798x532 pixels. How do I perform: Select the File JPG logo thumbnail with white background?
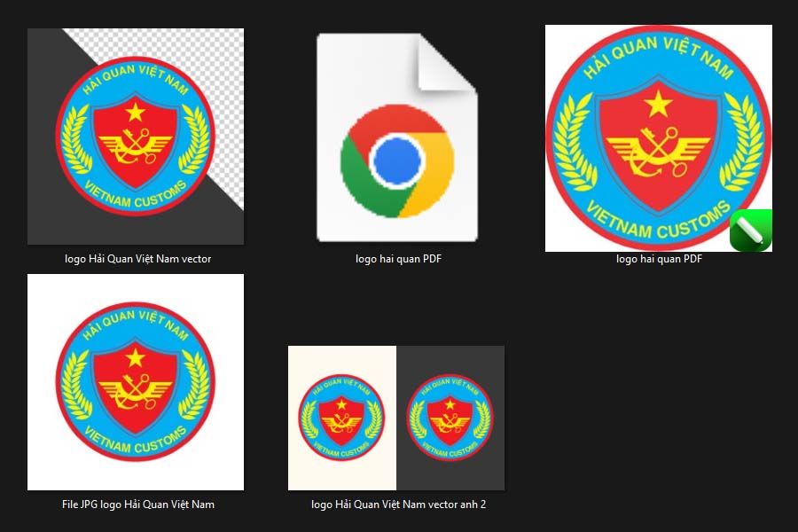136,382
